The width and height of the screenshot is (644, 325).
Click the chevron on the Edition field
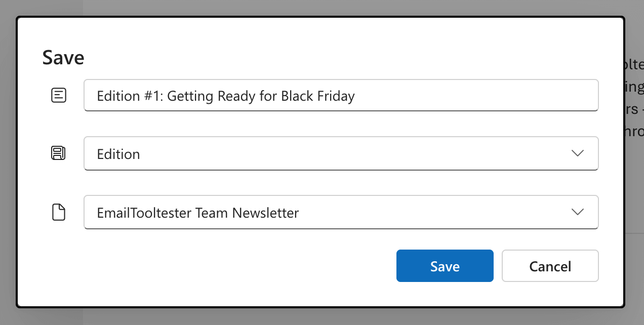(x=577, y=153)
